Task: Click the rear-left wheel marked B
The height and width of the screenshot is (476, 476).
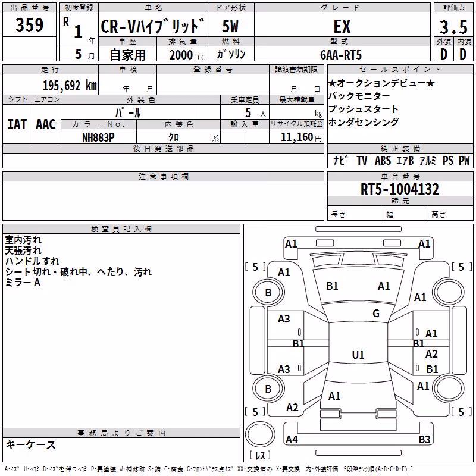Action: click(x=268, y=389)
